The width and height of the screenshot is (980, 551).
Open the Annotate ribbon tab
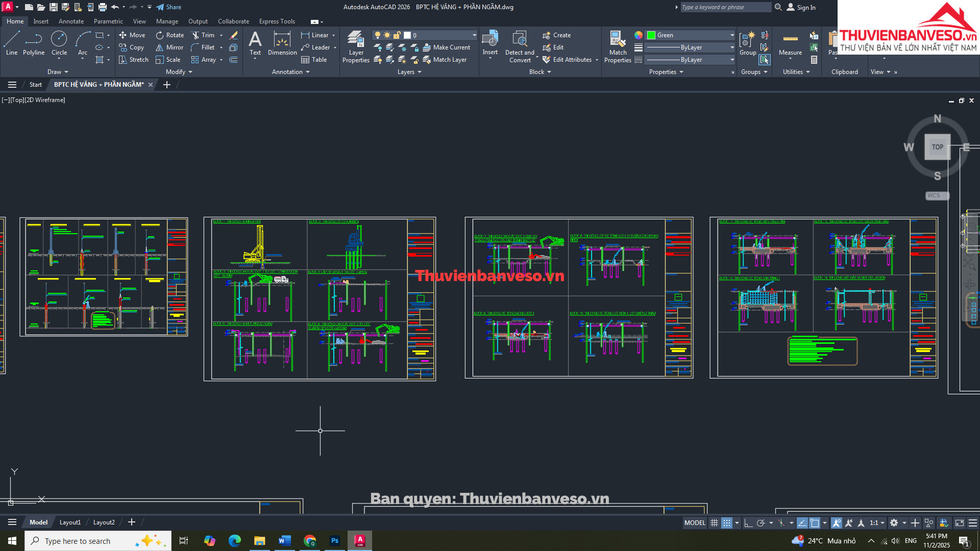[71, 21]
